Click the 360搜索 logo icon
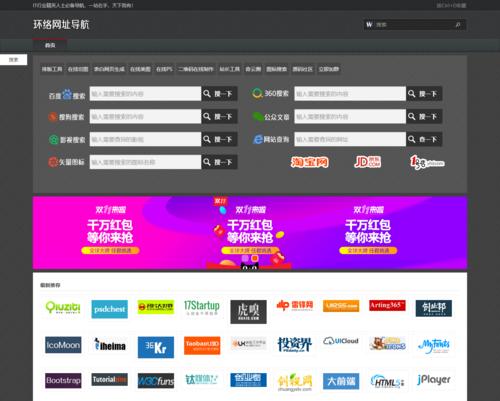Screen dimensions: 500x401 coord(257,93)
